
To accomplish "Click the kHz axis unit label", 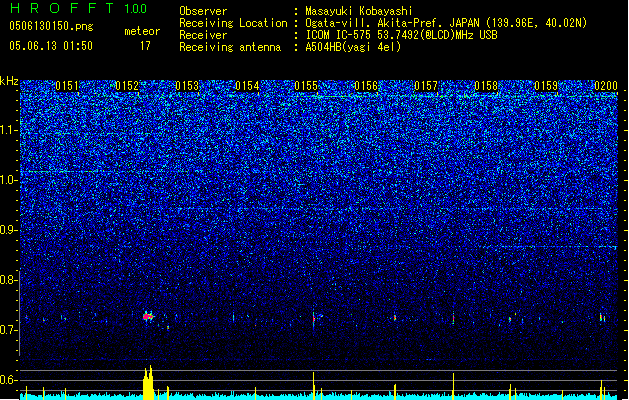I will (x=9, y=81).
